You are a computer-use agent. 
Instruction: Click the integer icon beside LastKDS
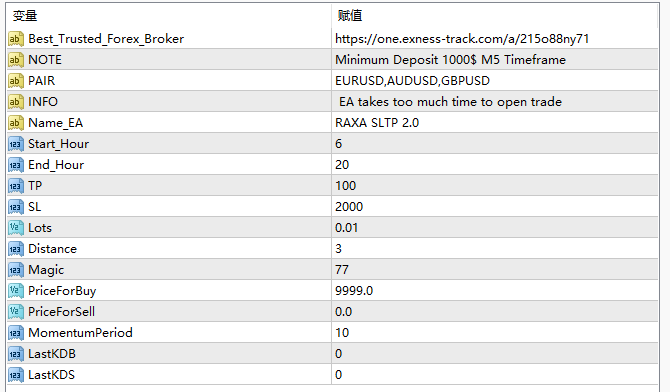point(15,375)
